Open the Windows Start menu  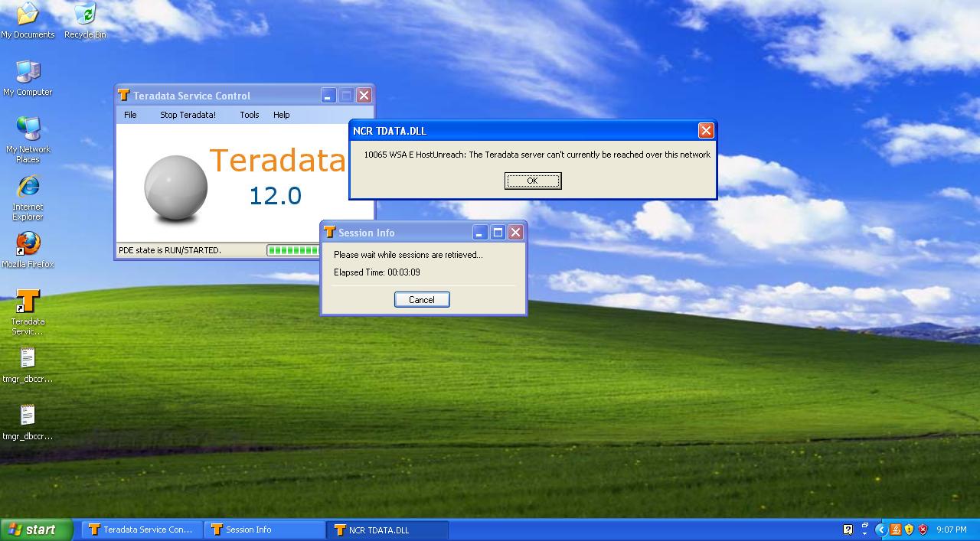(36, 530)
